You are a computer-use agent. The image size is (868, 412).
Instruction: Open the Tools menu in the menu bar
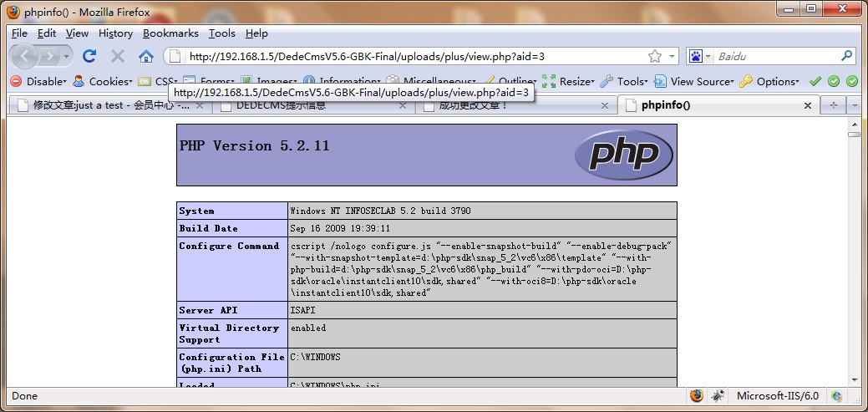click(222, 33)
